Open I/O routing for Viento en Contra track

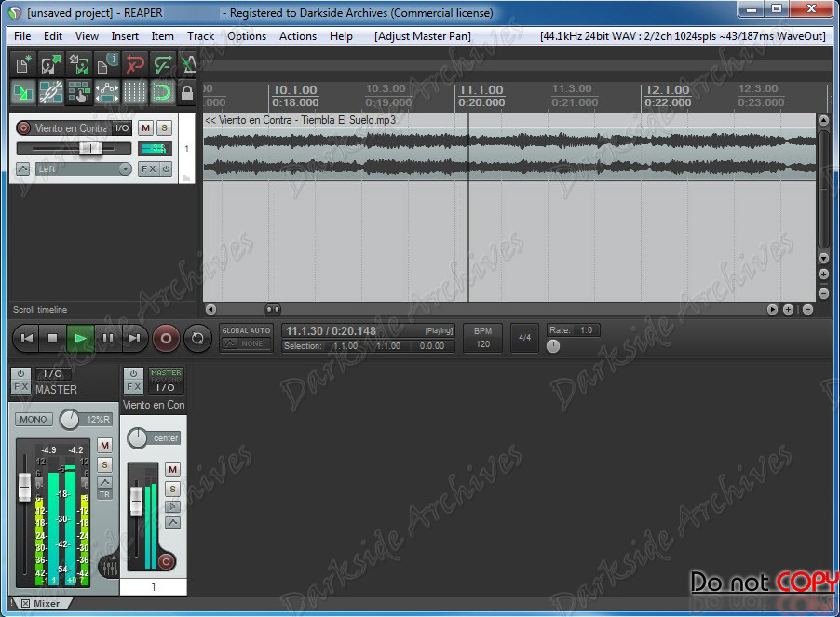tap(122, 127)
